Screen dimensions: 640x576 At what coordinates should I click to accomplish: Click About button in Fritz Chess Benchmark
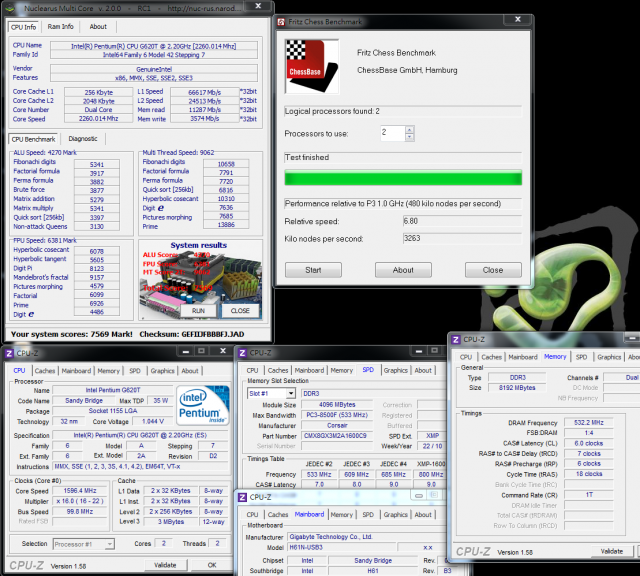403,270
